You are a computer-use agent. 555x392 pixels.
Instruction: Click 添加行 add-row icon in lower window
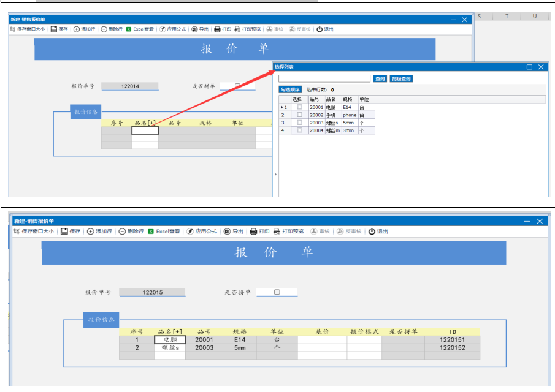91,232
